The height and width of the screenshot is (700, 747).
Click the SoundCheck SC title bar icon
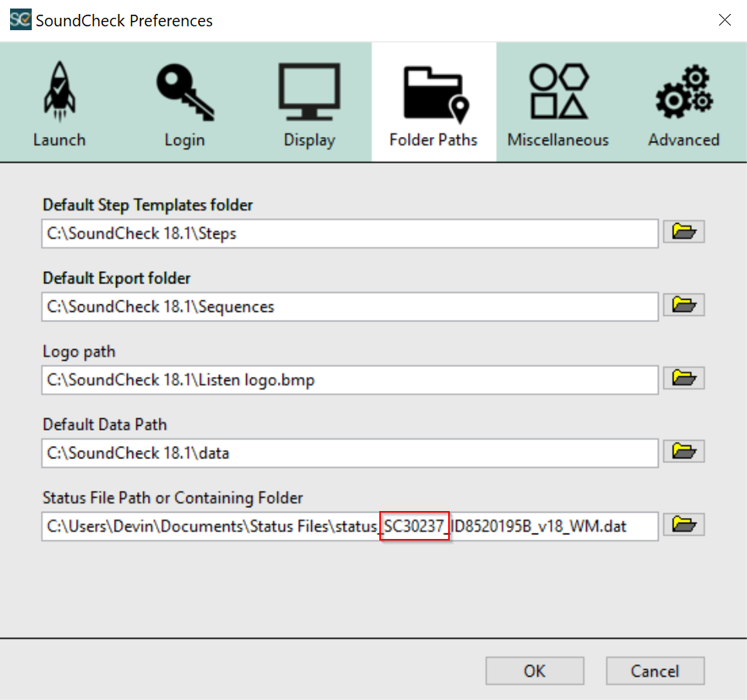coord(20,19)
